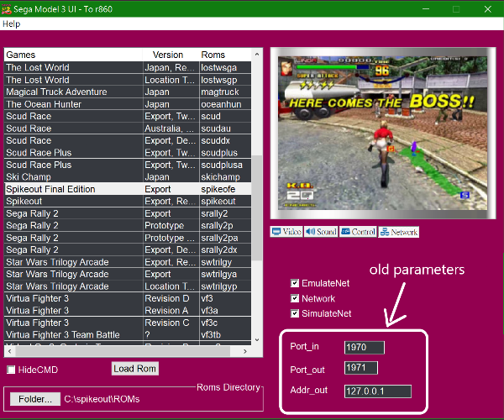The image size is (504, 420).
Task: Click the Folder... button
Action: [x=35, y=399]
